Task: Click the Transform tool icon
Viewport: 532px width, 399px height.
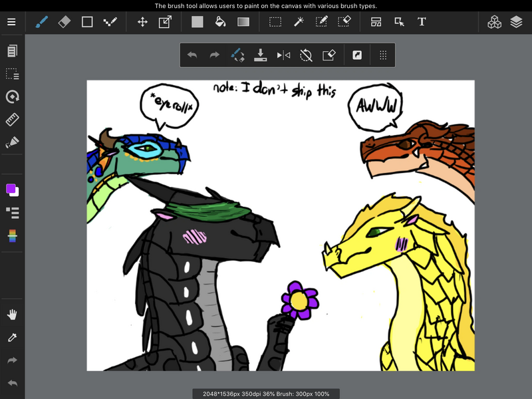Action: tap(165, 22)
